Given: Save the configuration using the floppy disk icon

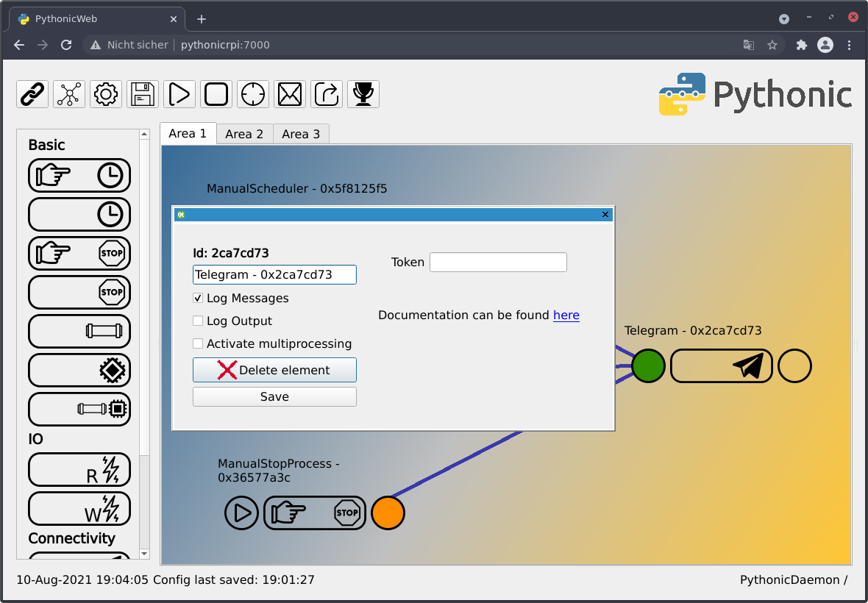Looking at the screenshot, I should click(142, 94).
